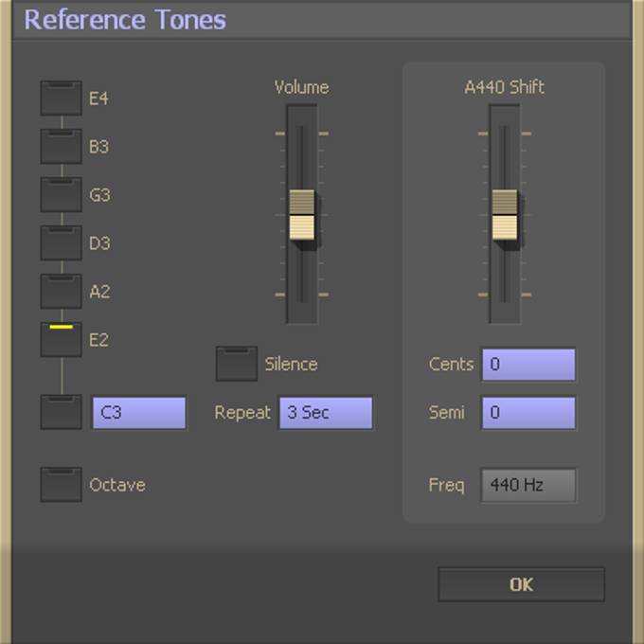Screen dimensions: 644x644
Task: Select the D3 reference tone button
Action: tap(61, 243)
